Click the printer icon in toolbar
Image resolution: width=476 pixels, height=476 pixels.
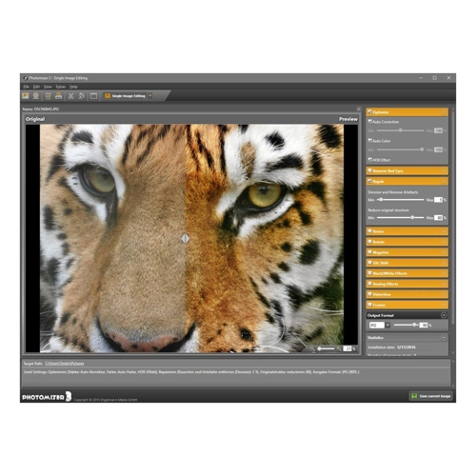pyautogui.click(x=58, y=95)
